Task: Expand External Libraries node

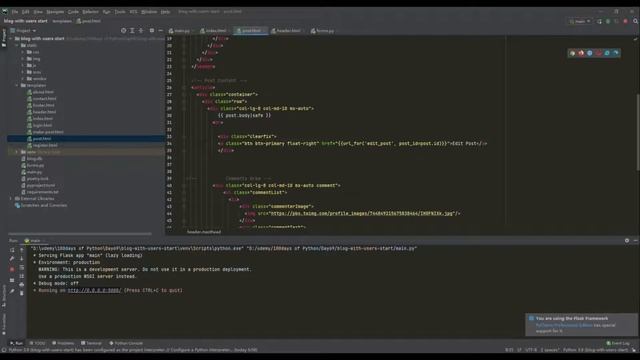Action: tap(11, 198)
